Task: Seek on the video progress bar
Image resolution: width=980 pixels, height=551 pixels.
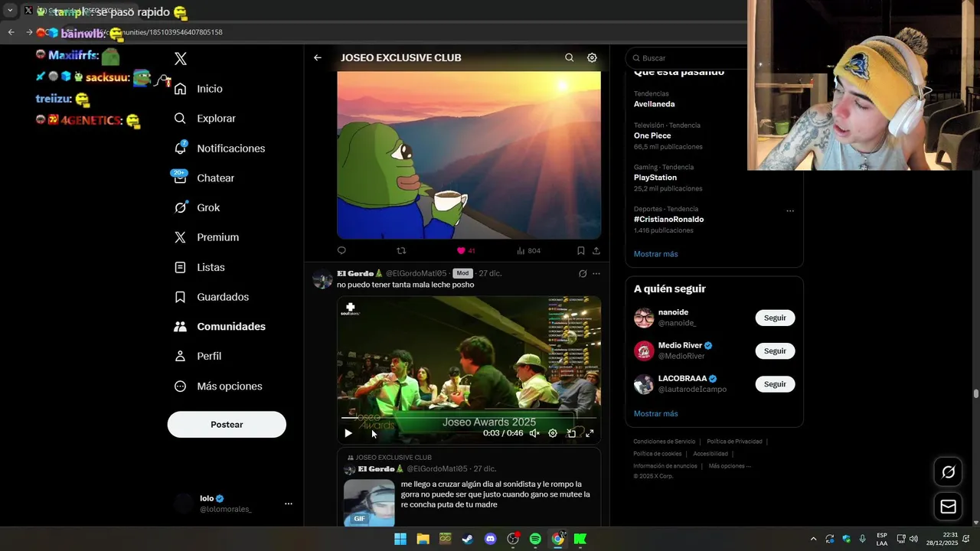Action: (x=469, y=418)
